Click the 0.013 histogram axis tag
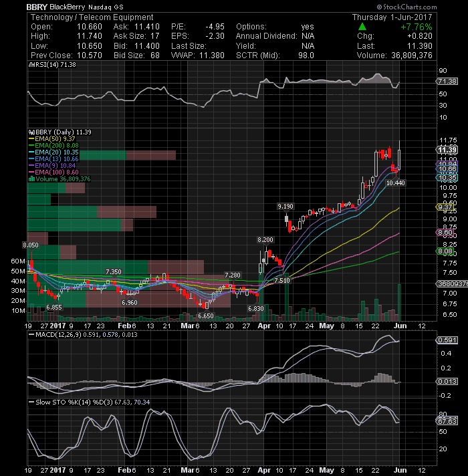The image size is (468, 476). (447, 381)
